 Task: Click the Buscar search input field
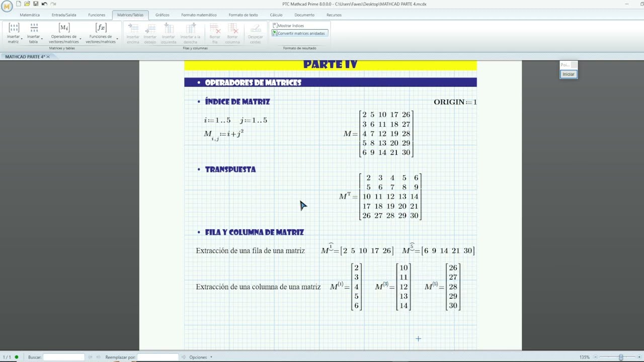click(64, 357)
